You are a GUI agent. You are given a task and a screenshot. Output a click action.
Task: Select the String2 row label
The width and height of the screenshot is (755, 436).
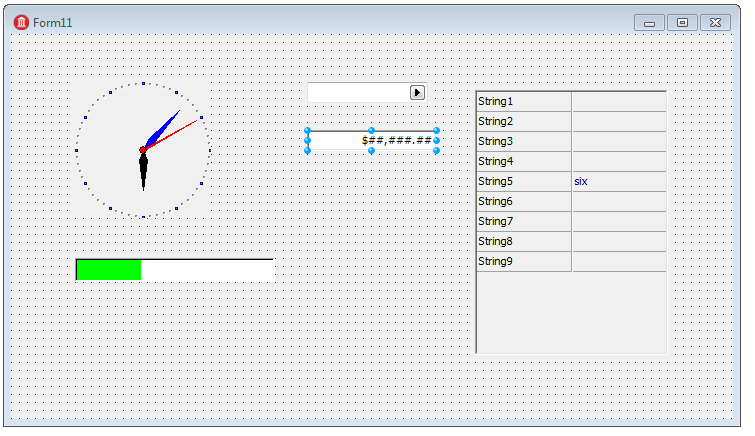pos(523,121)
